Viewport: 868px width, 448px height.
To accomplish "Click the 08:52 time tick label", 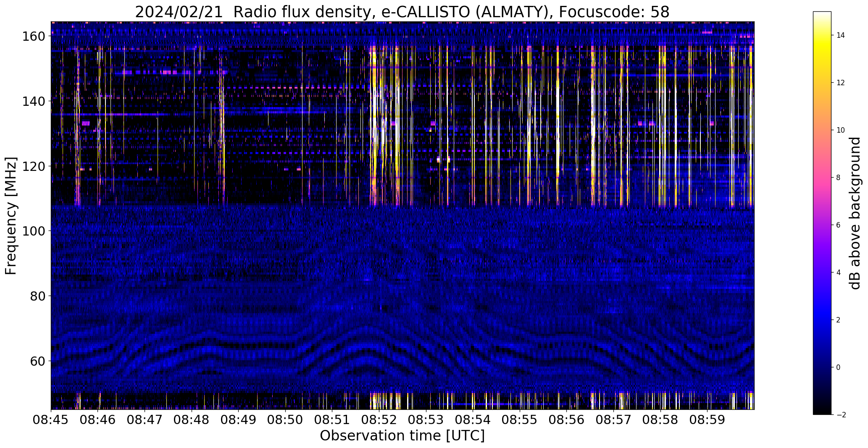I will click(379, 420).
